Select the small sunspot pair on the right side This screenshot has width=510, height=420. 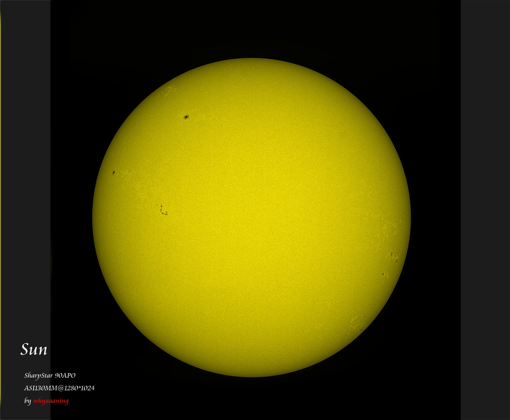[370, 213]
